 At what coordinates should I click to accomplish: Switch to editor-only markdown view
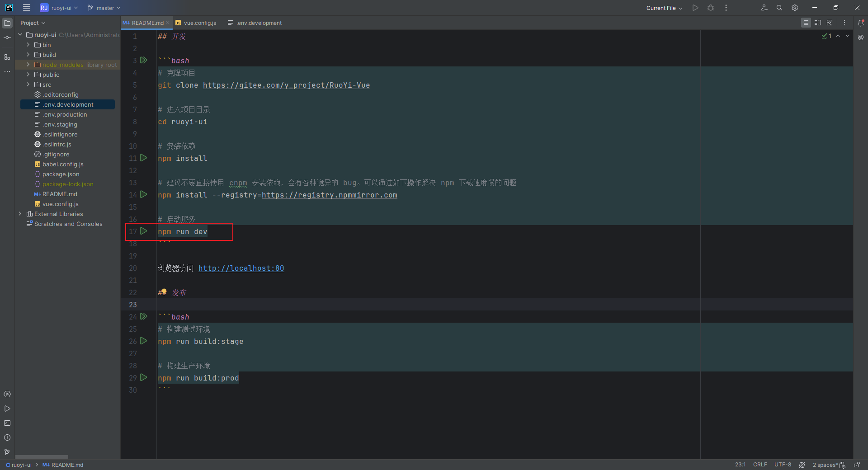pos(806,23)
